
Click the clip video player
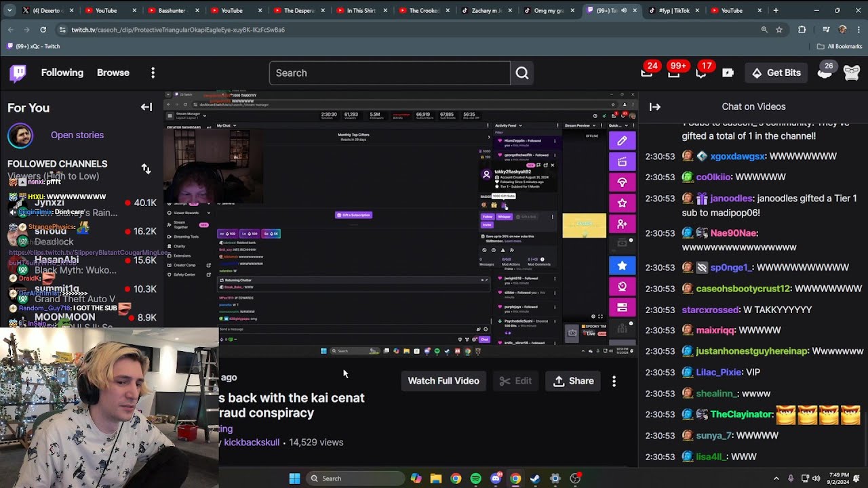tap(400, 224)
